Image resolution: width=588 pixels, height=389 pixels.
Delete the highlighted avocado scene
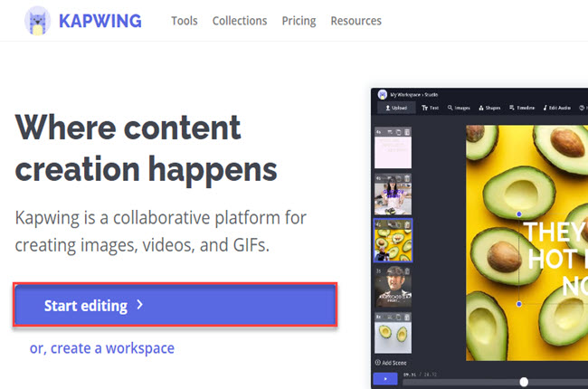tap(407, 224)
